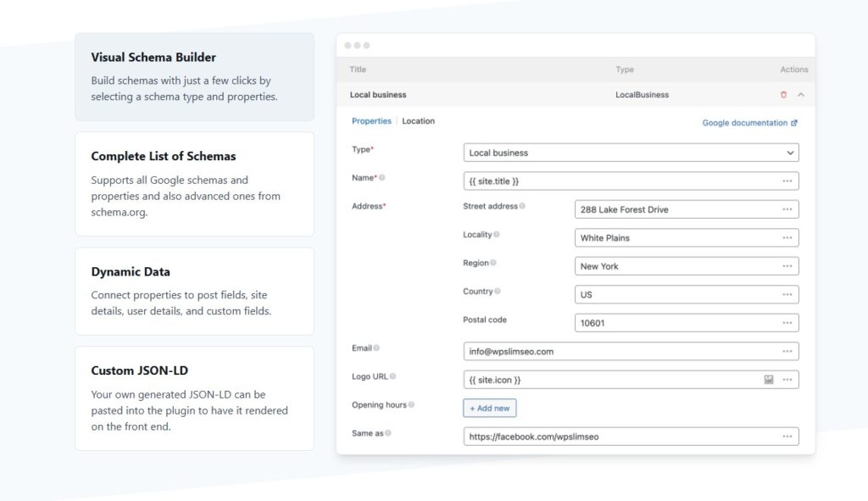This screenshot has width=868, height=501.
Task: Switch to the Location tab
Action: tap(418, 121)
